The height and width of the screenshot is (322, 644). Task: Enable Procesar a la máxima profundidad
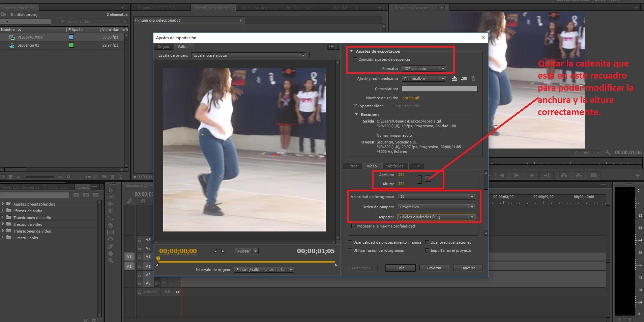[x=353, y=226]
